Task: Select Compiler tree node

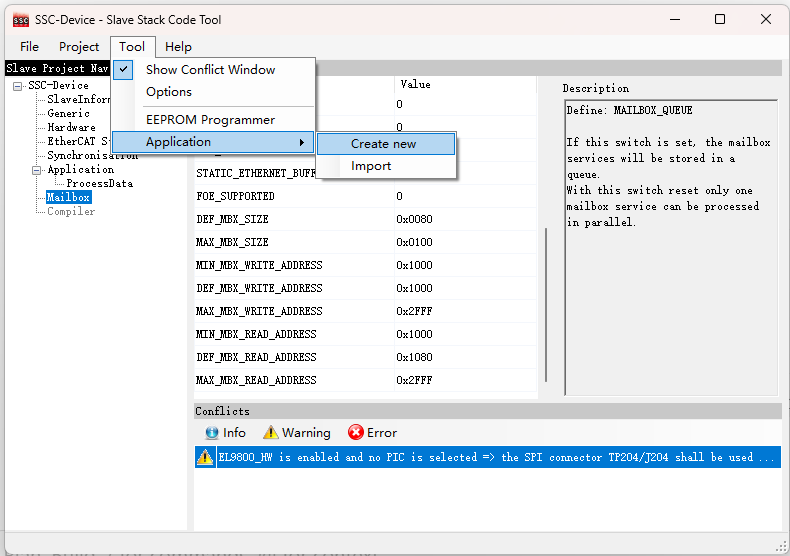Action: click(x=71, y=212)
